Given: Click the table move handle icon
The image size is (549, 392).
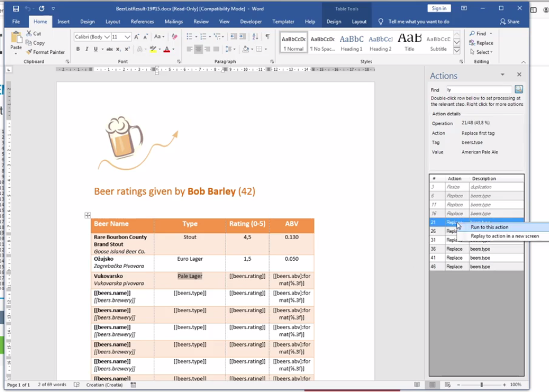Looking at the screenshot, I should [88, 215].
